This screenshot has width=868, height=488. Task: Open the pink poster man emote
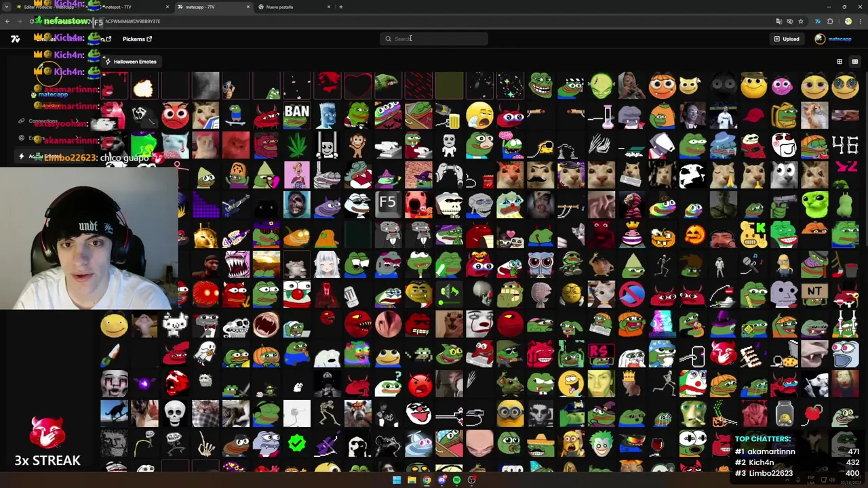296,175
